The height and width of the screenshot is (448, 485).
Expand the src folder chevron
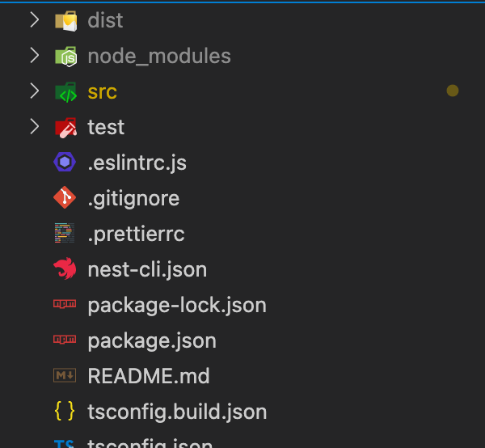[x=34, y=91]
